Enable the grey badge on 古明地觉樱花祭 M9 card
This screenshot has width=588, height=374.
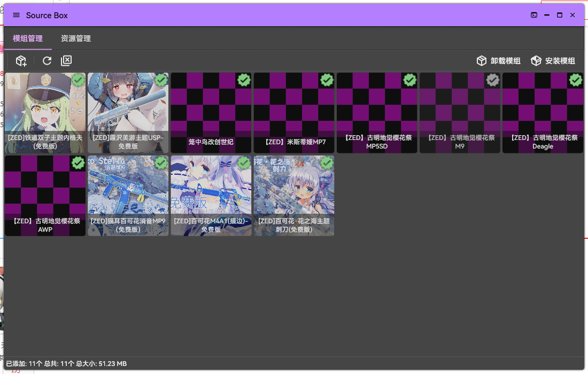pyautogui.click(x=493, y=80)
